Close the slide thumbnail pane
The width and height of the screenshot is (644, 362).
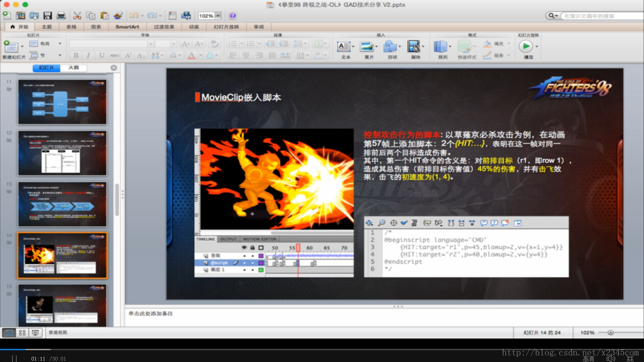[x=114, y=68]
